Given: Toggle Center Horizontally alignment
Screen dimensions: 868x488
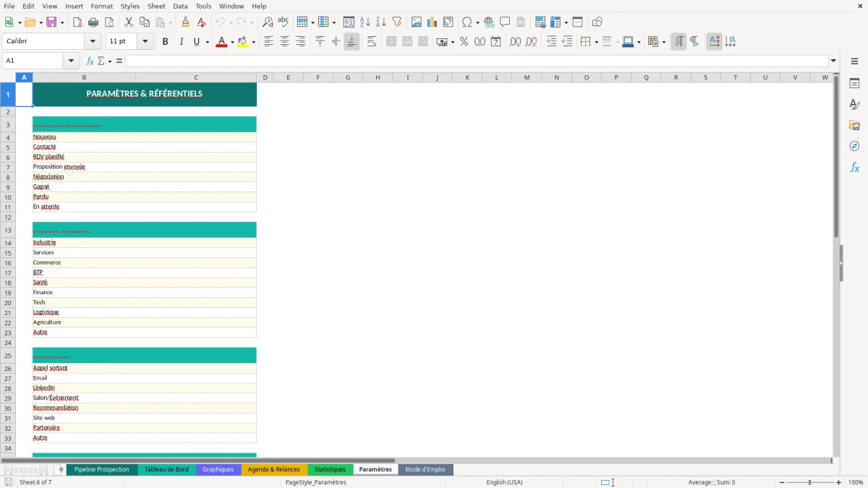Looking at the screenshot, I should click(284, 42).
